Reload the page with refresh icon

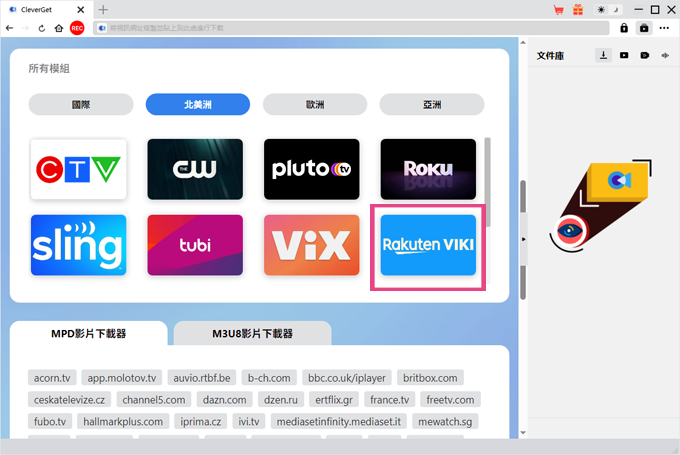(x=42, y=28)
